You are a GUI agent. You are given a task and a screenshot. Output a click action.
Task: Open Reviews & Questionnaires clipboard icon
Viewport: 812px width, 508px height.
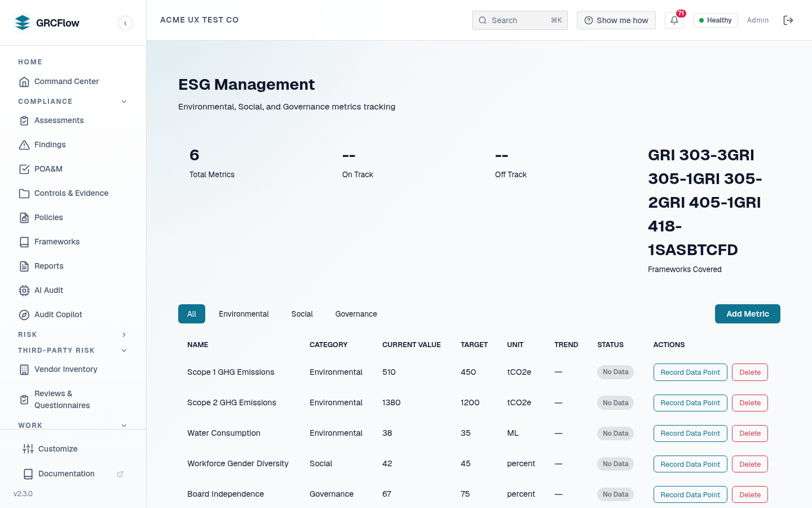pos(24,400)
